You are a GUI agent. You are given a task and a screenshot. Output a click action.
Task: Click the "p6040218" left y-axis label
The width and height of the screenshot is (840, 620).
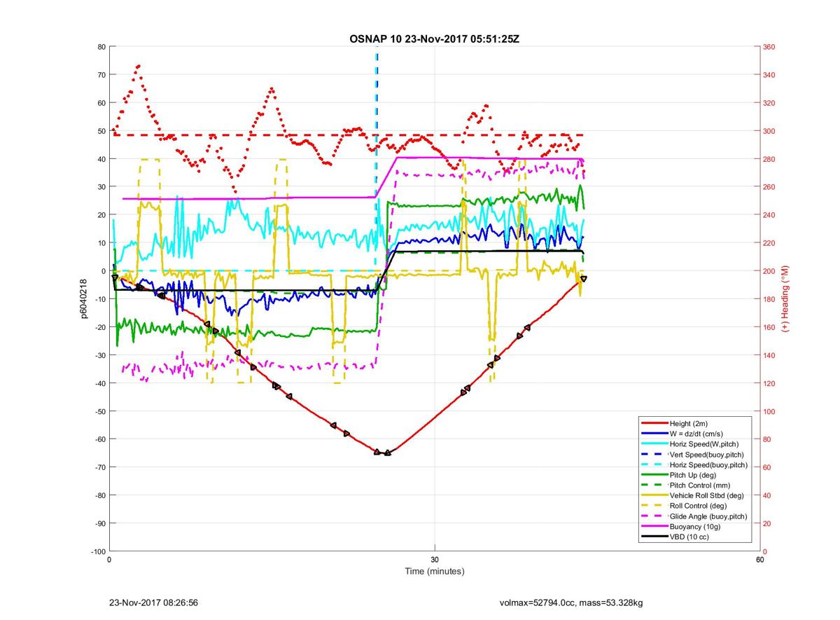coord(83,299)
